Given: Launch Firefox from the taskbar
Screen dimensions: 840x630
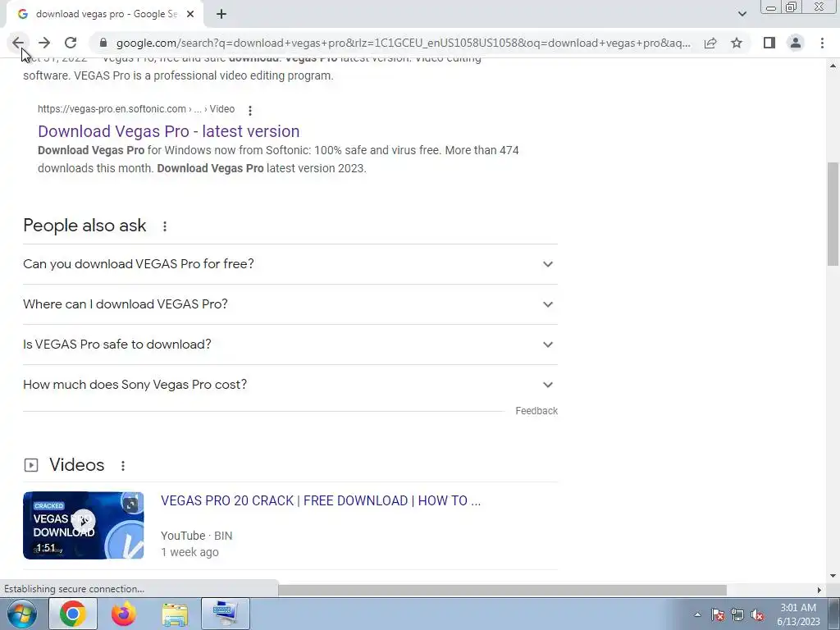Looking at the screenshot, I should coord(124,614).
